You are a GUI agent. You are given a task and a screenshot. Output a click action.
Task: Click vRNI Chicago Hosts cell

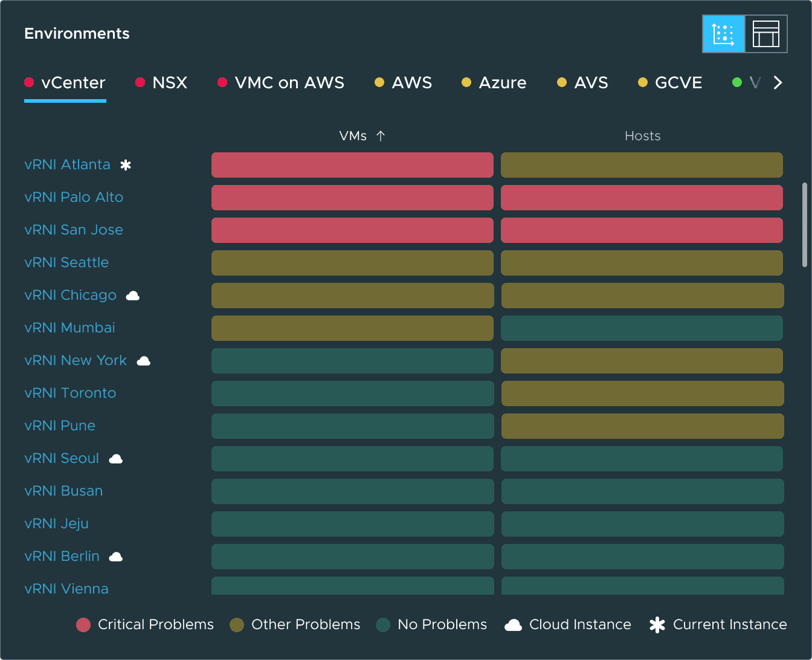(642, 296)
